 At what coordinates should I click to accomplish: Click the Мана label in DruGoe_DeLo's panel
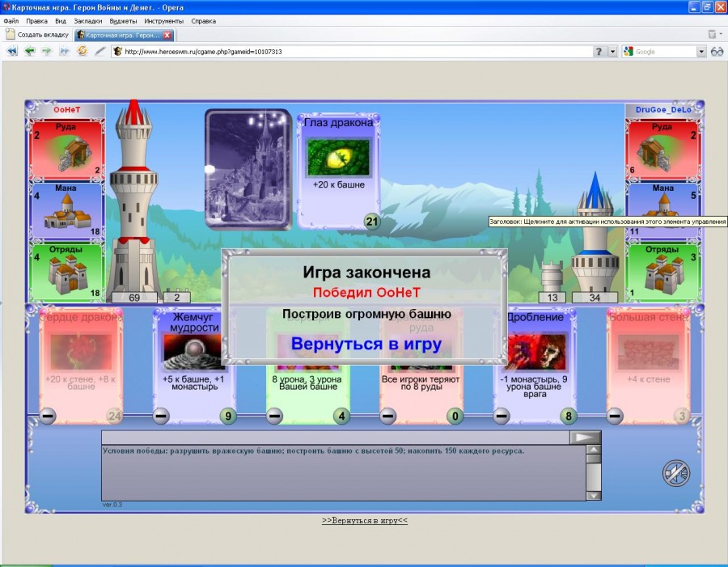pos(662,188)
